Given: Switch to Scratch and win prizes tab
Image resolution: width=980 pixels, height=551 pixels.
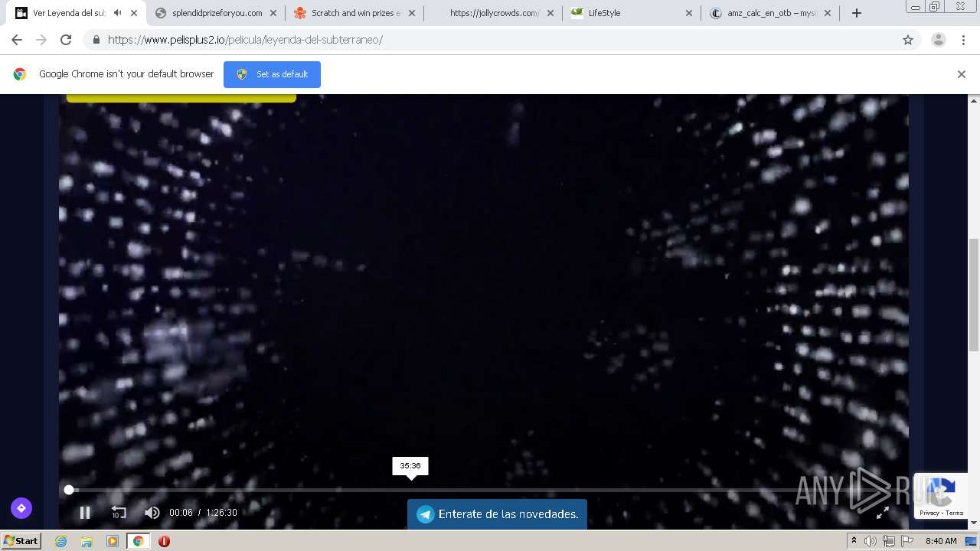Looking at the screenshot, I should [x=355, y=13].
